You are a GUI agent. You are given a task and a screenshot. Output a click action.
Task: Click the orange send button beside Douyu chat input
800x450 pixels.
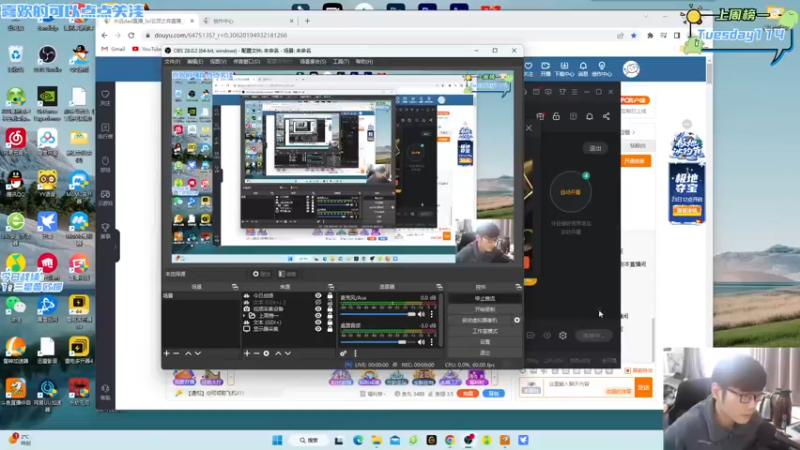pos(643,388)
